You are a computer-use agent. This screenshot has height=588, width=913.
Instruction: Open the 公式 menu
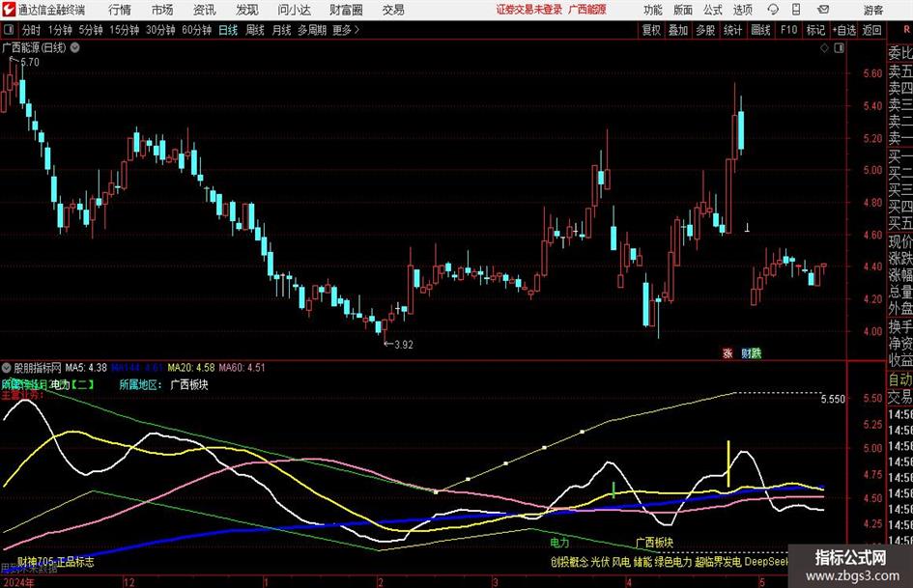pos(712,10)
